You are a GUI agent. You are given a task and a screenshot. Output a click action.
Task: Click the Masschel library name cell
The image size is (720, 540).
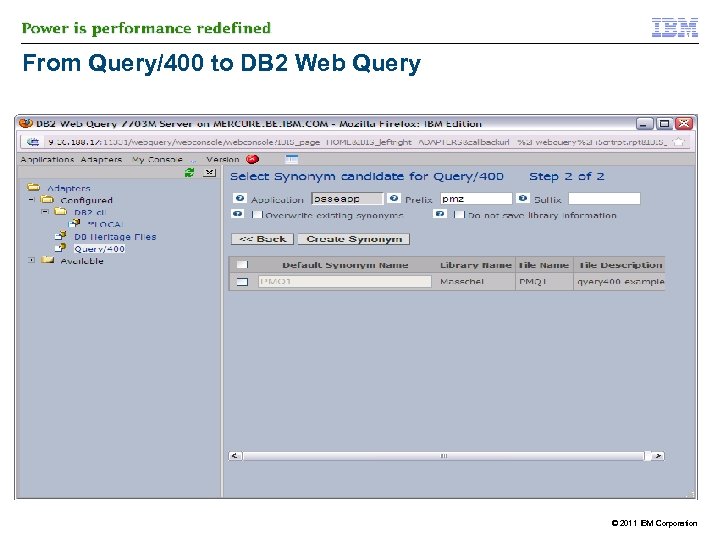pos(461,281)
